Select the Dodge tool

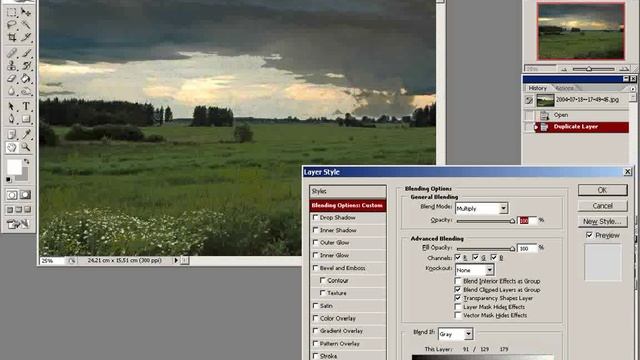(26, 91)
